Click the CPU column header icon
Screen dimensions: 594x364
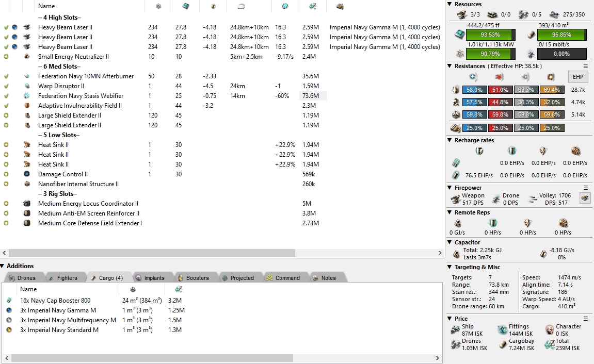click(186, 6)
